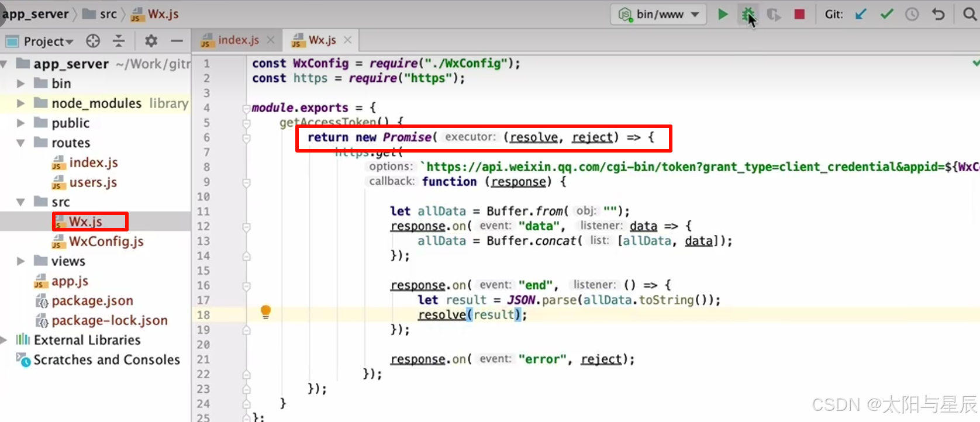Viewport: 980px width, 422px height.
Task: Open Search Everywhere magnifier
Action: [969, 14]
